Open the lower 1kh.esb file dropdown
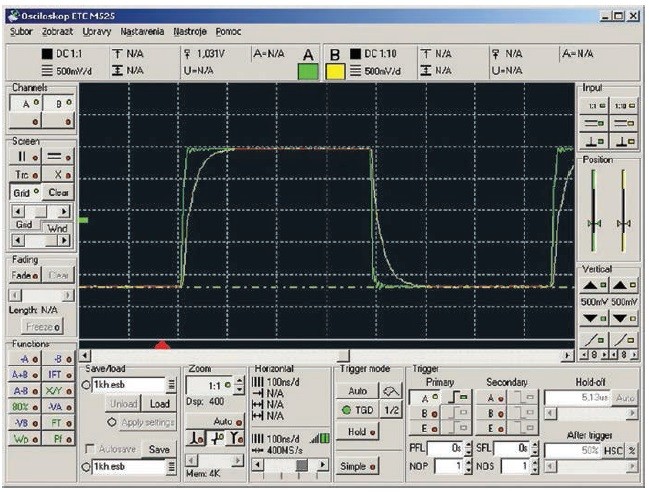This screenshot has width=649, height=492. (171, 467)
